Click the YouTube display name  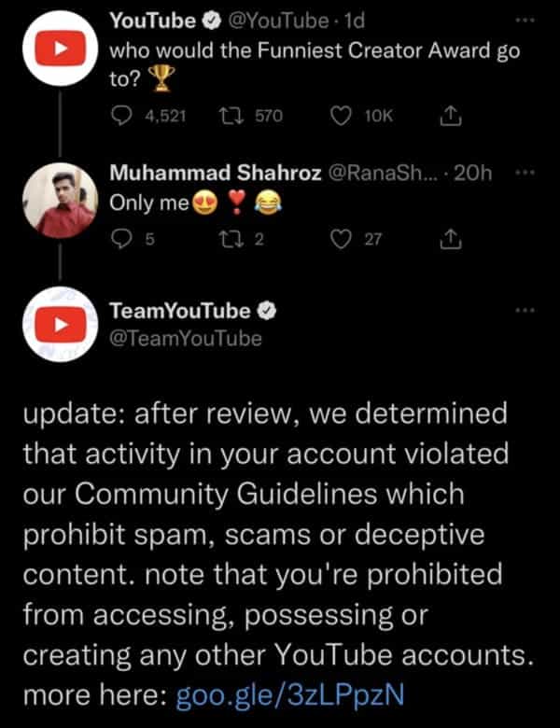coord(152,21)
